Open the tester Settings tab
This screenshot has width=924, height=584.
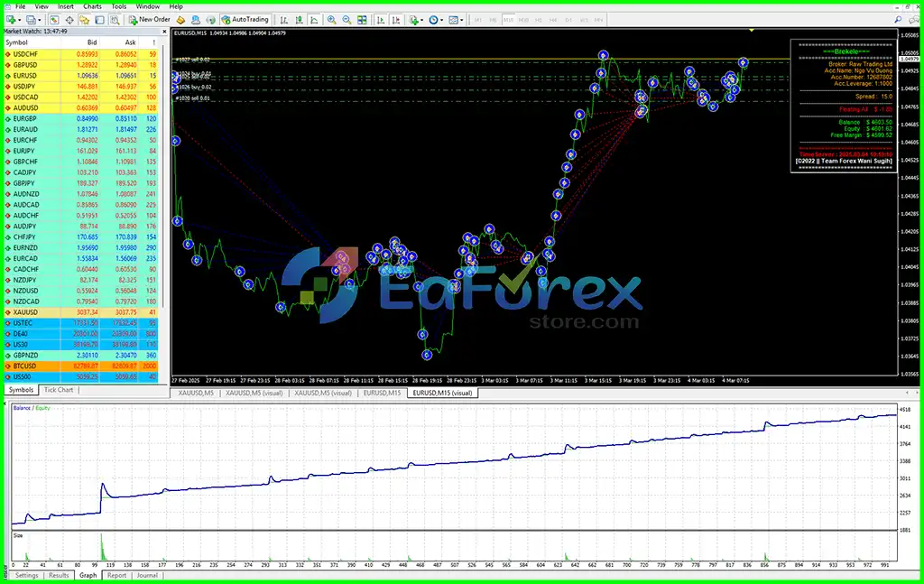coord(26,575)
